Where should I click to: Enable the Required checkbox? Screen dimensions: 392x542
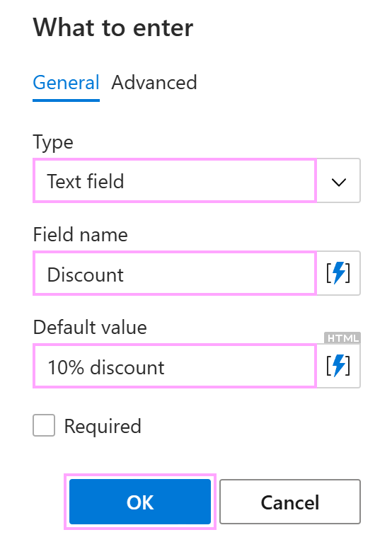pyautogui.click(x=44, y=425)
